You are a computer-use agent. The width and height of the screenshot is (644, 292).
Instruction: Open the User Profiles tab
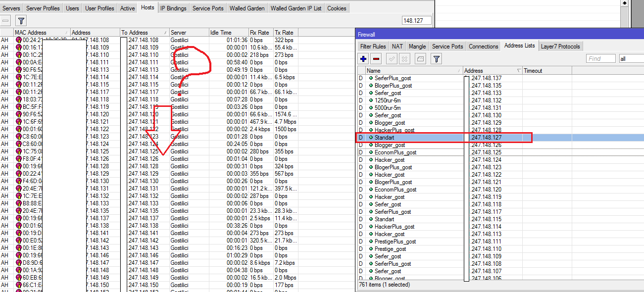(x=99, y=8)
